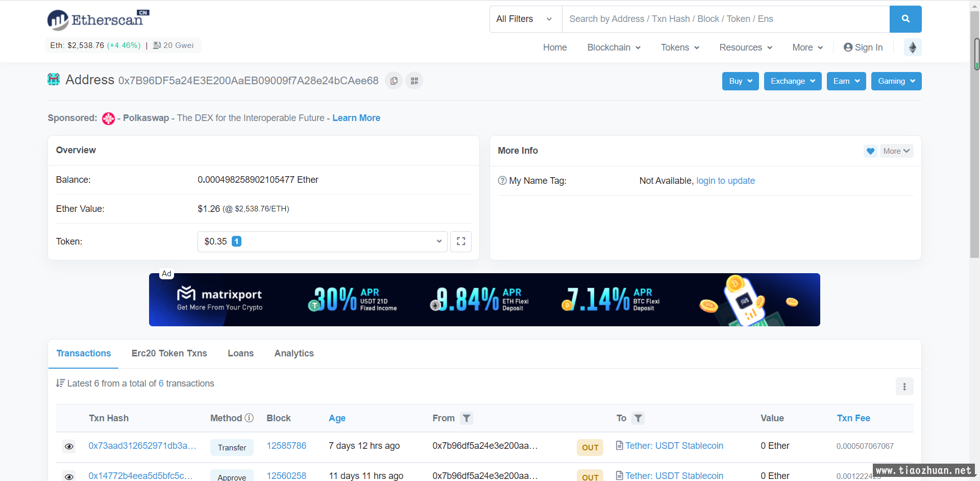Open block 12560258
980x481 pixels.
tap(286, 475)
